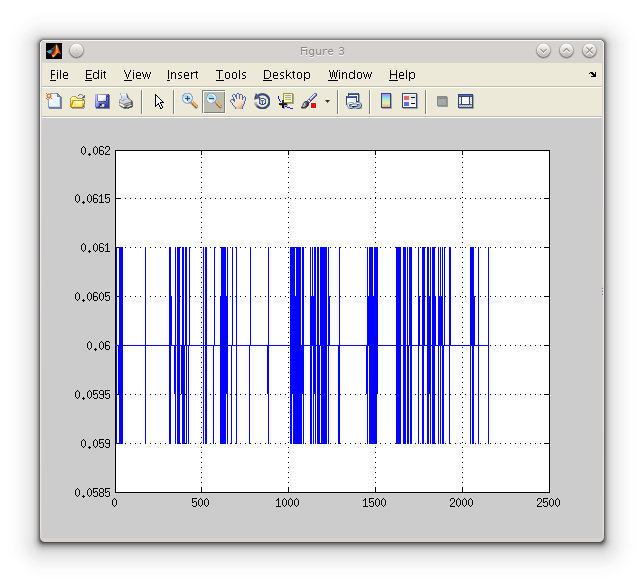Click the dock figure arrow in the menu bar
The height and width of the screenshot is (582, 644).
[592, 75]
